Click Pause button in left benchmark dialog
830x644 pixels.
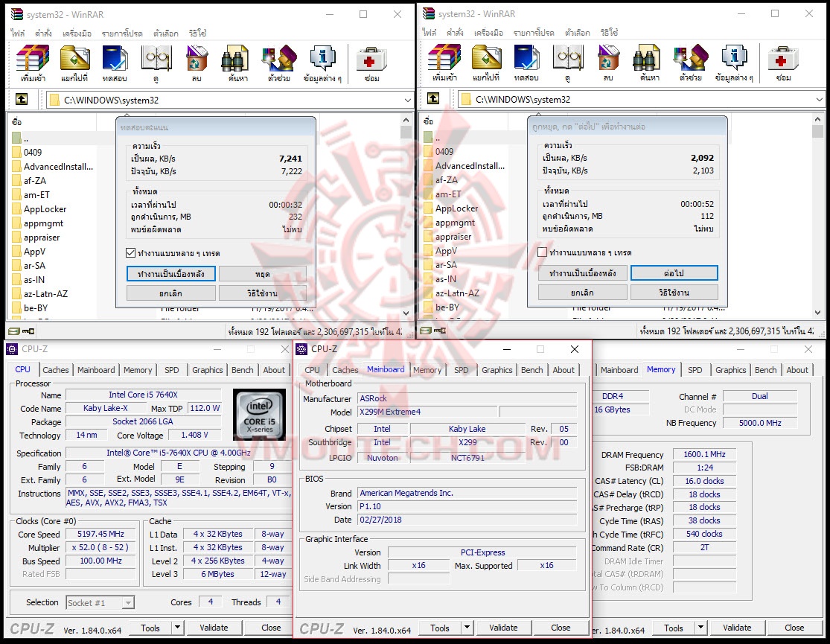(x=263, y=274)
